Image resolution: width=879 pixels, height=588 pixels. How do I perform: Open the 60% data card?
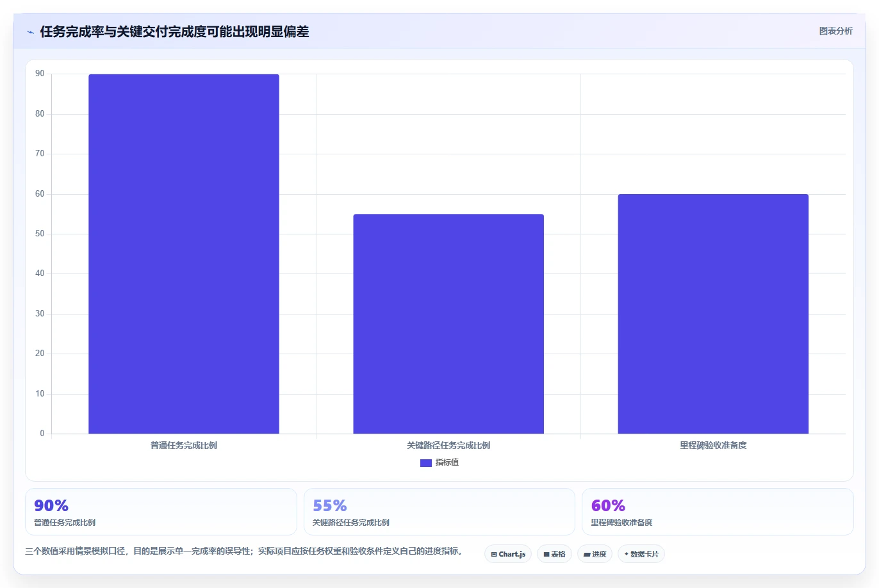(718, 512)
